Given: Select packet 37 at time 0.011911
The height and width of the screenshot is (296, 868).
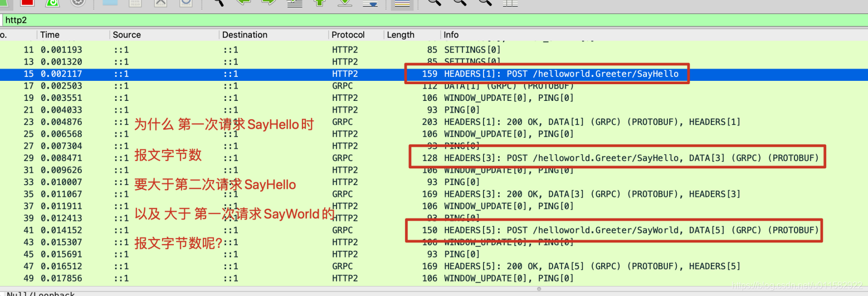Looking at the screenshot, I should [x=434, y=206].
